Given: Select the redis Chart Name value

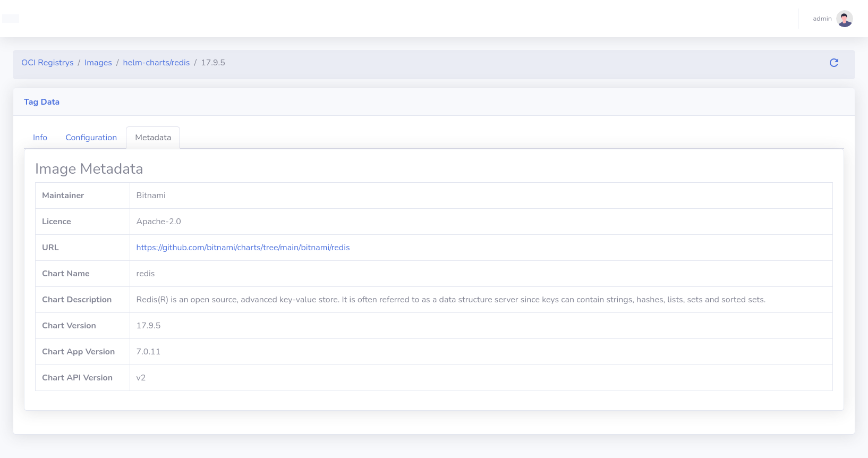Looking at the screenshot, I should coord(145,274).
